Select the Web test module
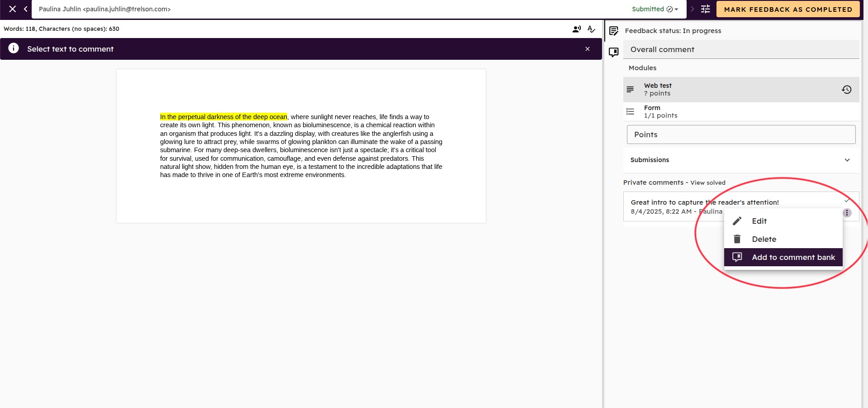The height and width of the screenshot is (408, 868). pyautogui.click(x=741, y=89)
